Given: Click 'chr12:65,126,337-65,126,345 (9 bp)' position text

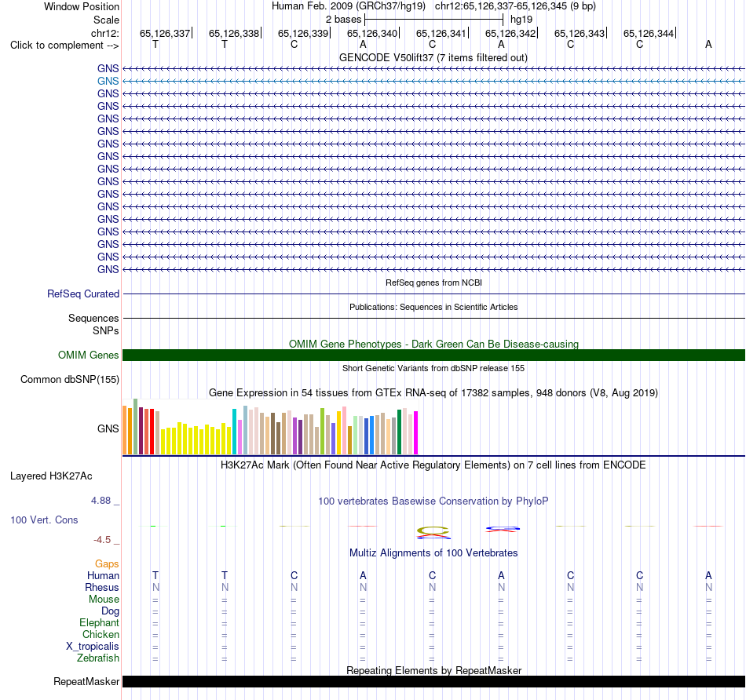Looking at the screenshot, I should pos(515,6).
